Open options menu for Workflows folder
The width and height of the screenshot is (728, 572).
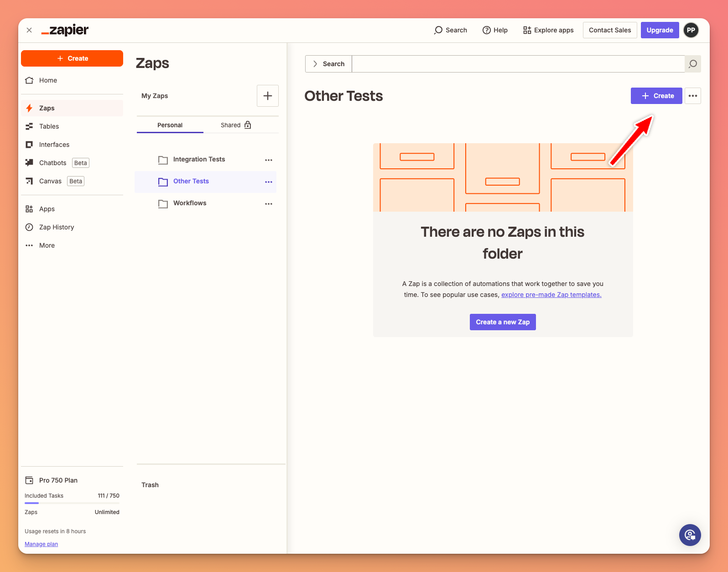(269, 203)
